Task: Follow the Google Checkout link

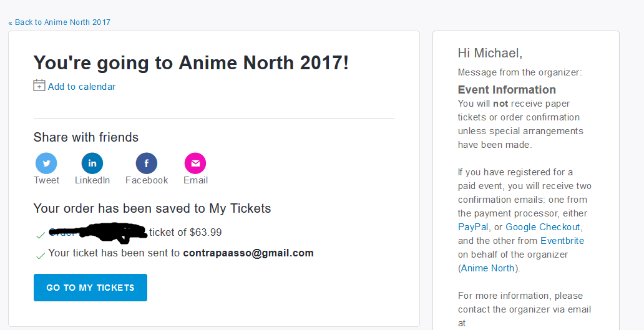Action: (543, 227)
